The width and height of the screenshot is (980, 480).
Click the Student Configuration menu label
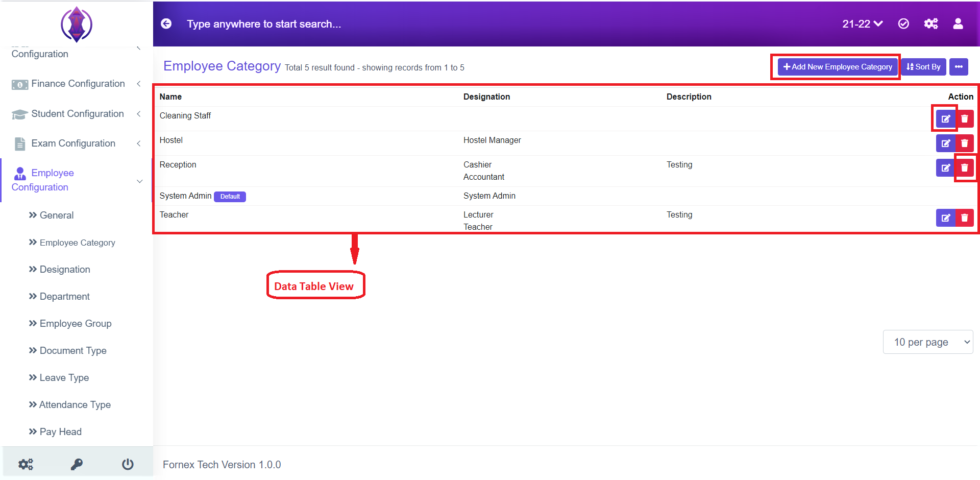point(78,114)
